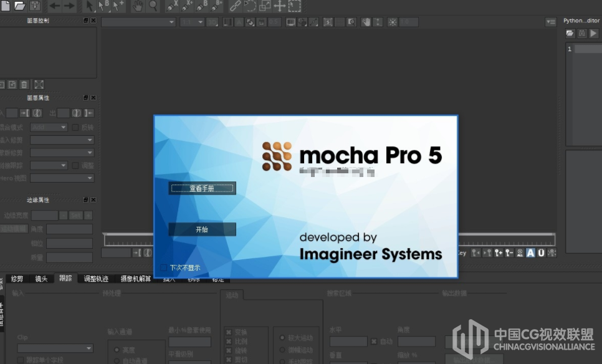
Task: Click the 角度 angle field in edge properties
Action: point(70,229)
